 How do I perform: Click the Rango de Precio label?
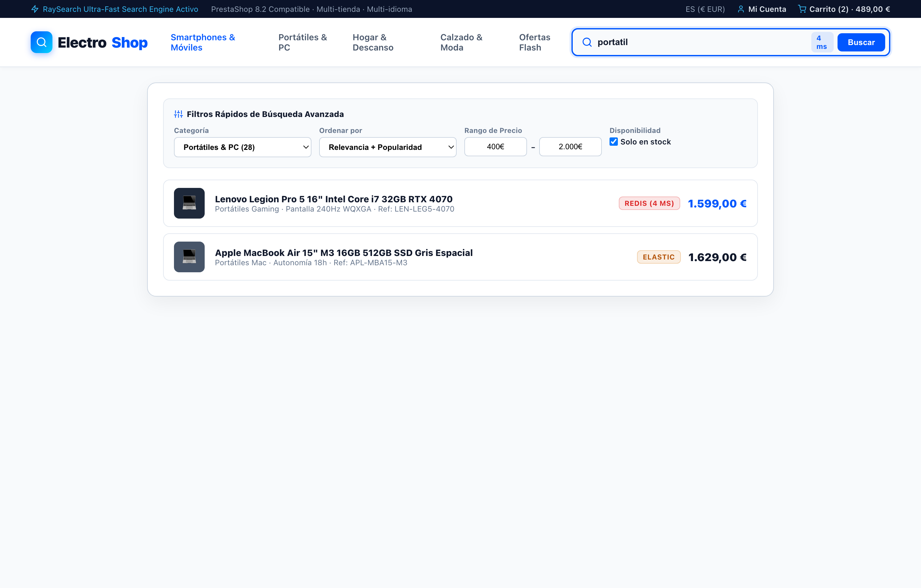(493, 130)
